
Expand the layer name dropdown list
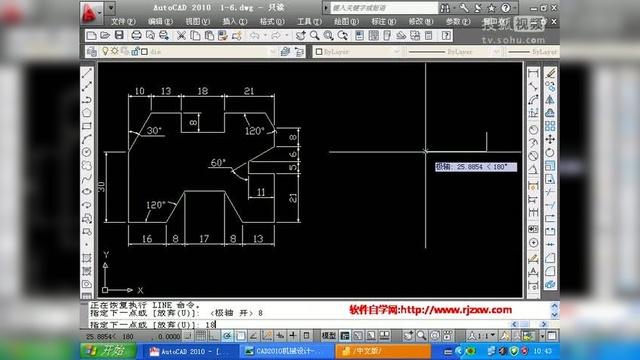pos(273,51)
